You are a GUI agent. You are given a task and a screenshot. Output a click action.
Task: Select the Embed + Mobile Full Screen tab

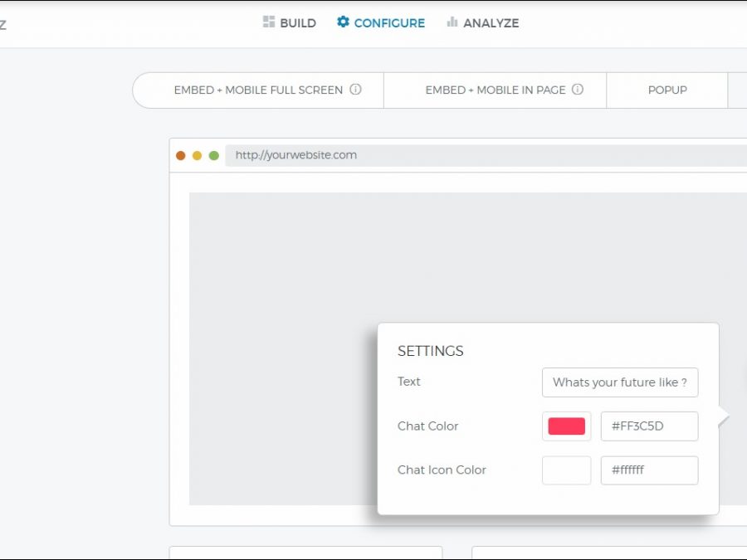pos(257,90)
